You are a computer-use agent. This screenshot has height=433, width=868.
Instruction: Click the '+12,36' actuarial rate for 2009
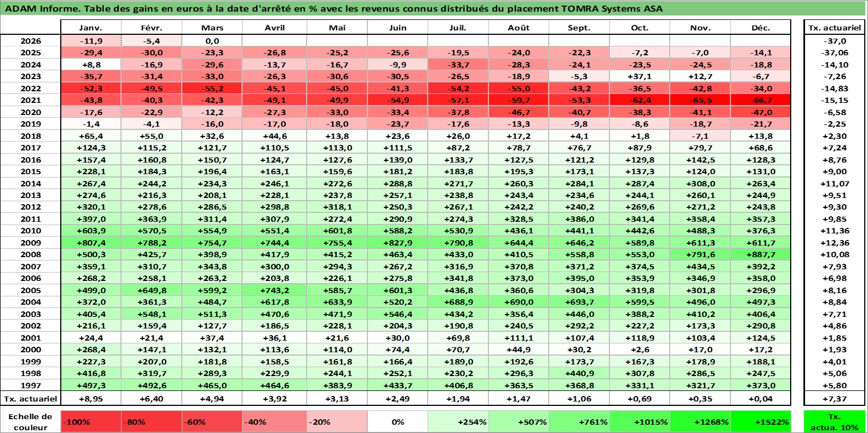point(834,243)
